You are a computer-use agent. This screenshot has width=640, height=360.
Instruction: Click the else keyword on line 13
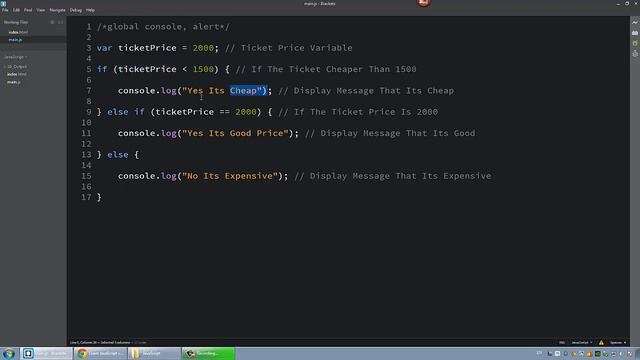[x=118, y=155]
